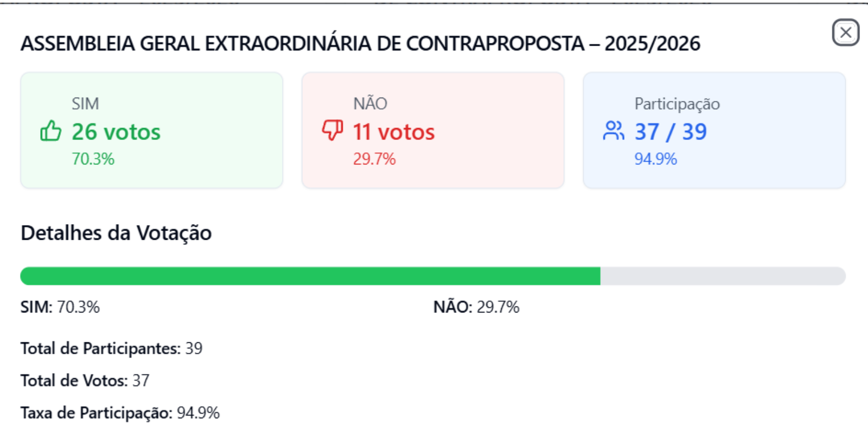Select the Participação blue card

tap(714, 130)
